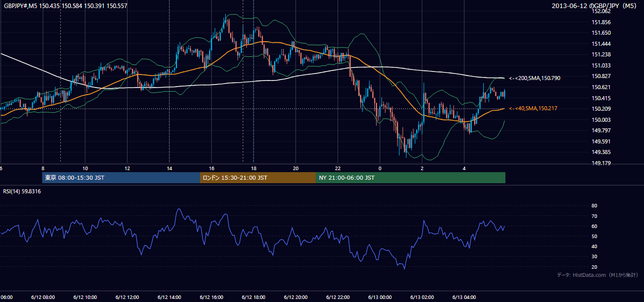
Task: Click the 150.621 price axis value
Action: [602, 87]
